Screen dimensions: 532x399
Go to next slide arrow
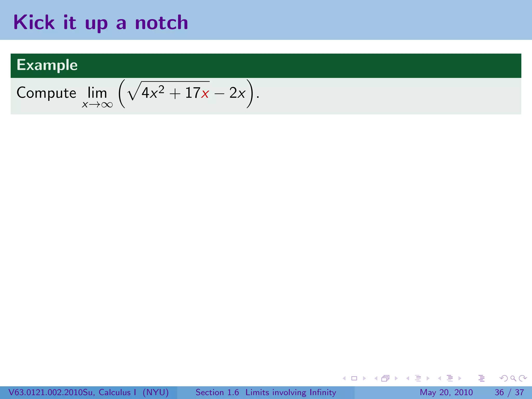364,378
